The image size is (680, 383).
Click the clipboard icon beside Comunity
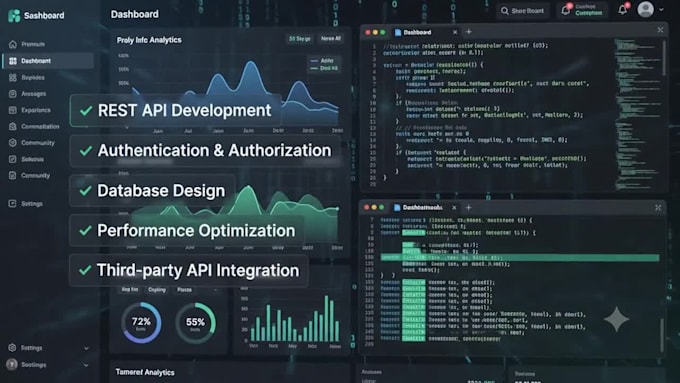pyautogui.click(x=13, y=175)
